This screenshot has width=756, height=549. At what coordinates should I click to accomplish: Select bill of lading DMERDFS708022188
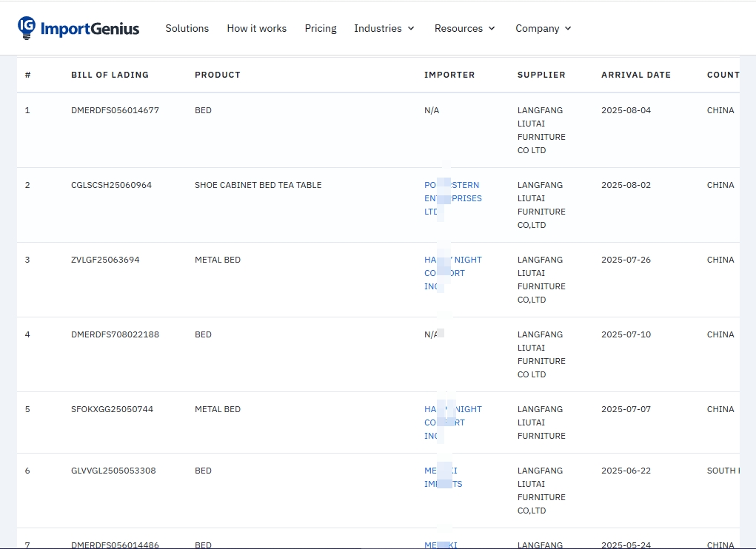115,334
